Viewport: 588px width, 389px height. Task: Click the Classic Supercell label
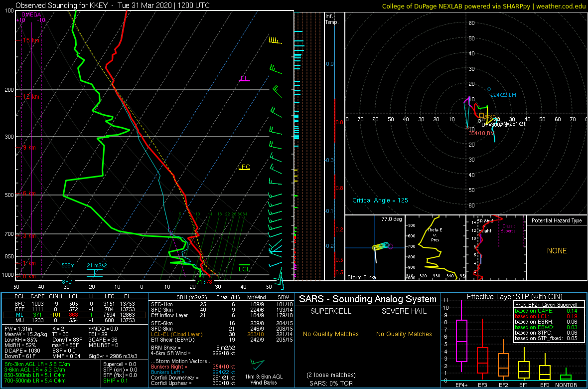tap(509, 228)
